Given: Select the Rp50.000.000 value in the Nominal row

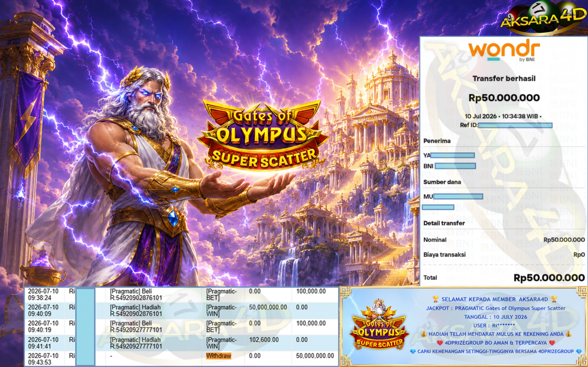Looking at the screenshot, I should pyautogui.click(x=564, y=239).
